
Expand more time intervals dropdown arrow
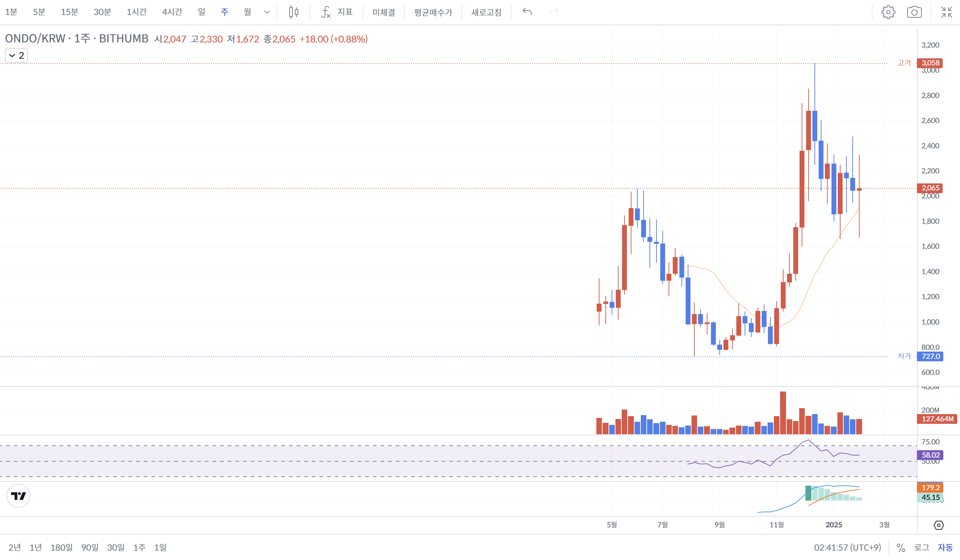267,12
